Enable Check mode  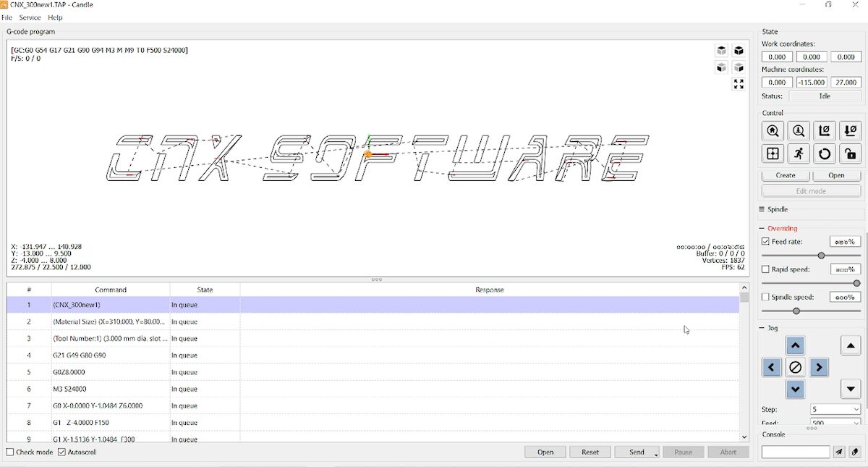click(10, 453)
